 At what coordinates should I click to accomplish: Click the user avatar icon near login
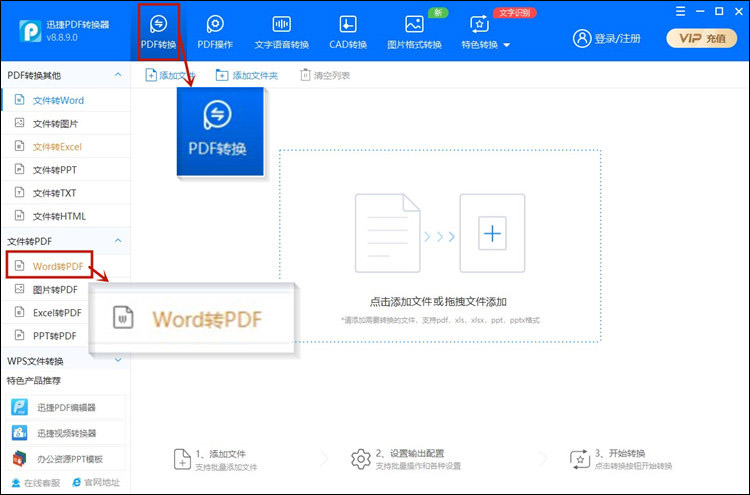[582, 38]
